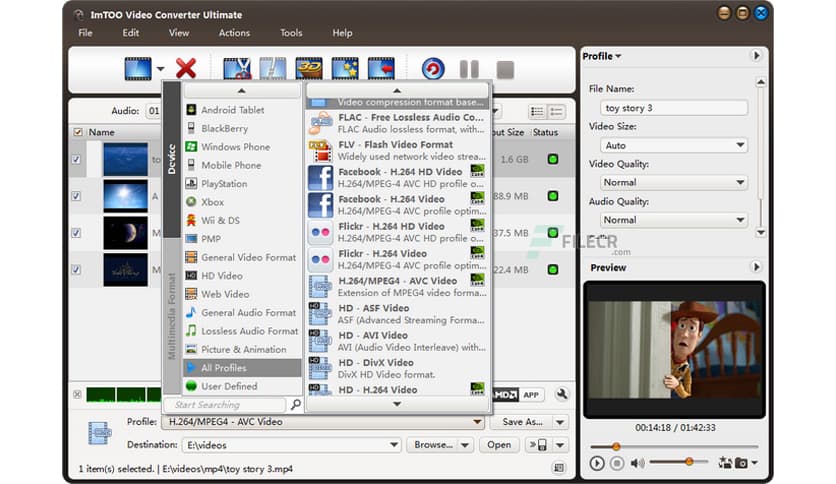Select the PlayStation category
This screenshot has width=836, height=484.
coord(243,183)
